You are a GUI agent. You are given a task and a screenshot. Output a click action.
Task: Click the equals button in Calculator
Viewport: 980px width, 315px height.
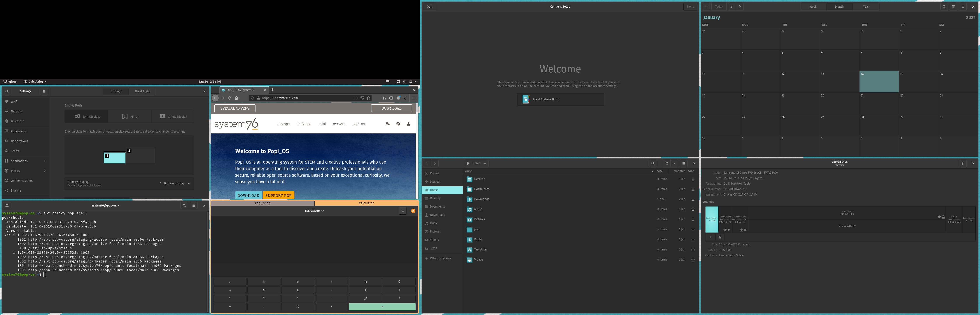coord(382,307)
